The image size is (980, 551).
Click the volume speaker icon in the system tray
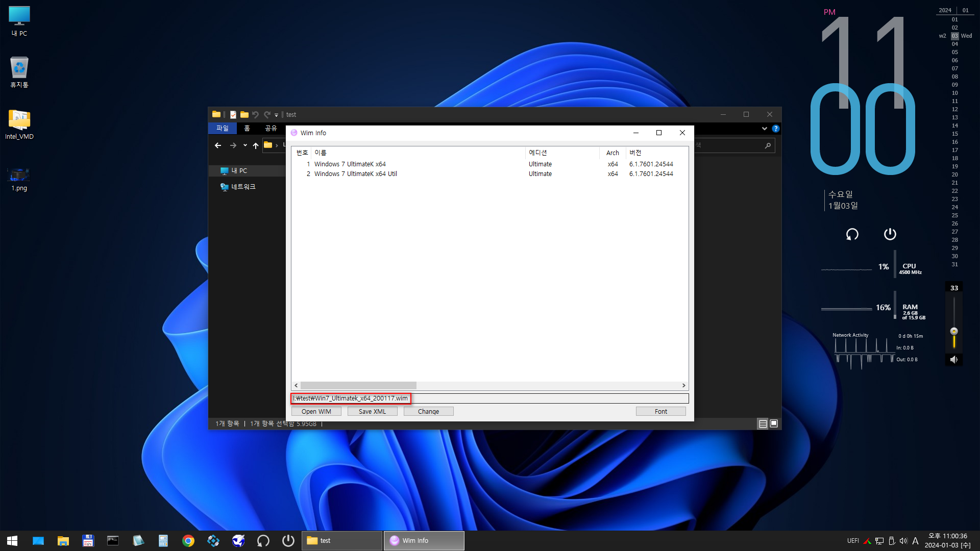click(x=903, y=541)
